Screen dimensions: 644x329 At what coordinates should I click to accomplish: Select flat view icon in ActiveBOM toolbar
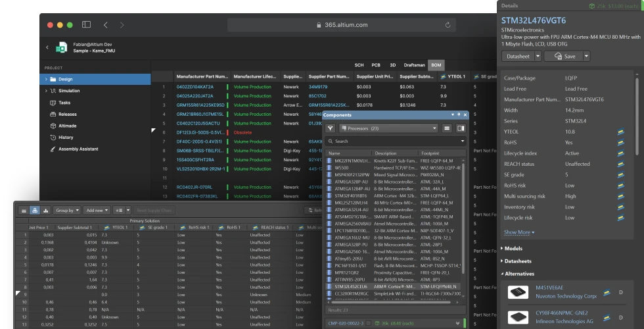pos(24,211)
